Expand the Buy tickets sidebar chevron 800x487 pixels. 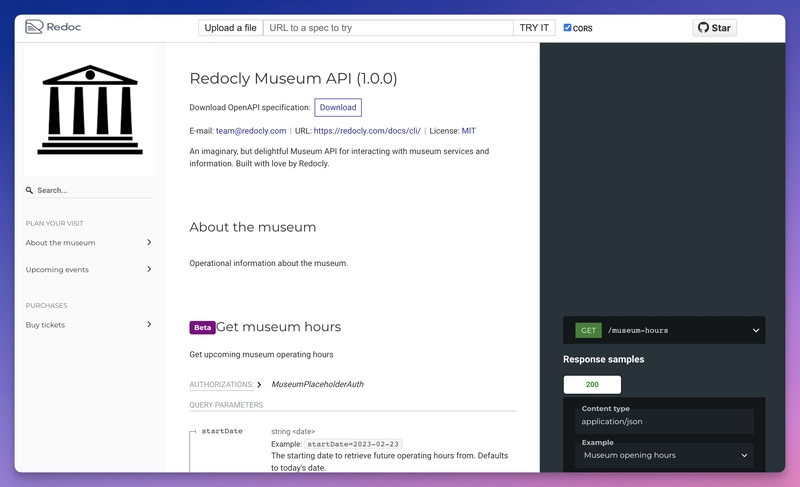(x=149, y=324)
